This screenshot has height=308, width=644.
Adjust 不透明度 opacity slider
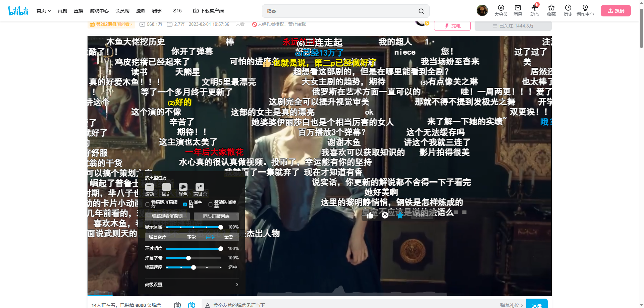click(194, 249)
